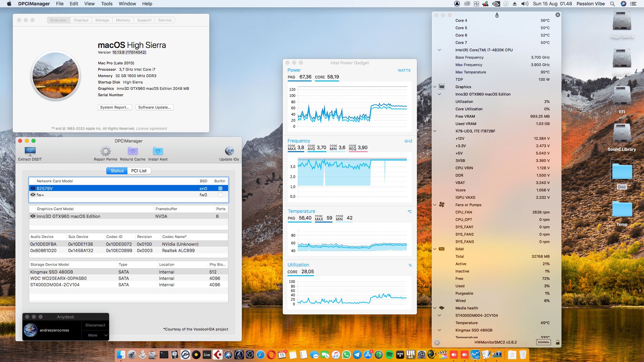Click the Update IDs globe icon

pyautogui.click(x=229, y=151)
